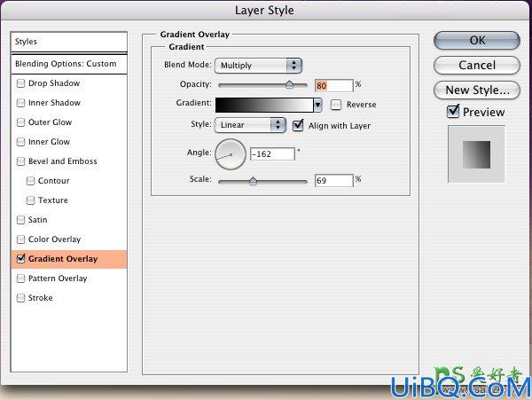Enable the Drop Shadow checkbox
Viewport: 532px width, 400px height.
point(20,83)
